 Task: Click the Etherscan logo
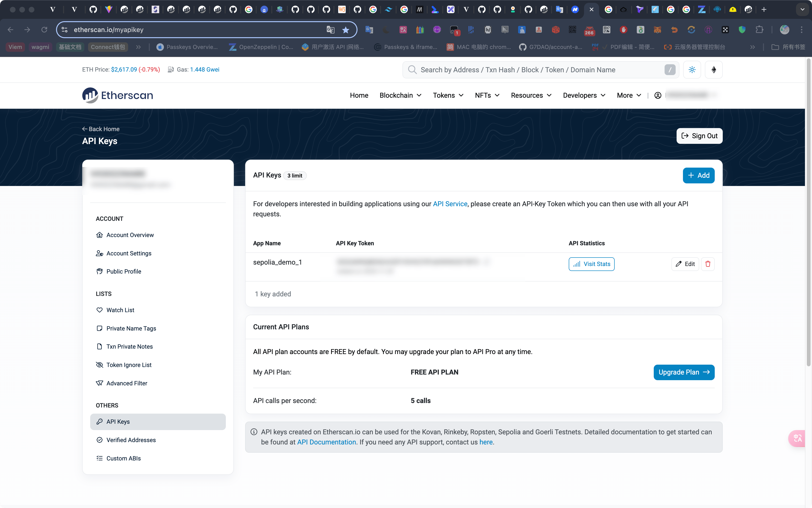click(118, 95)
